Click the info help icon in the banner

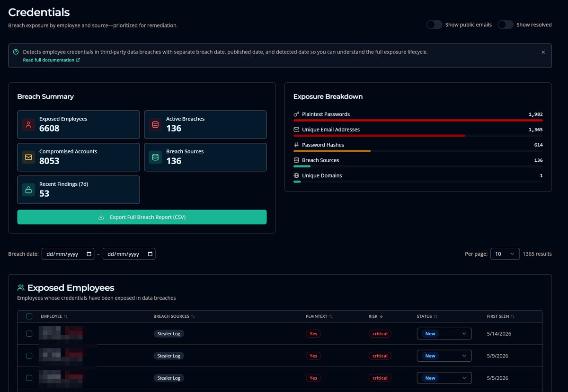point(16,52)
